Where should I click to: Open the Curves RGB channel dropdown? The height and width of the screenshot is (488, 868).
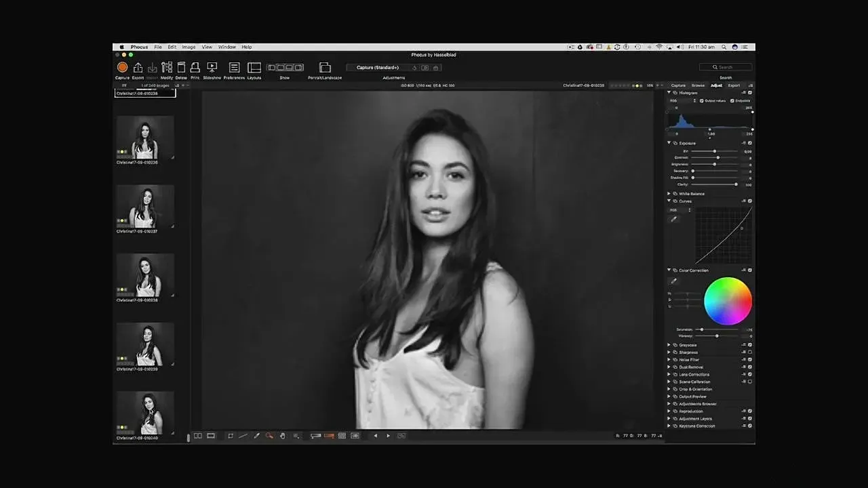tap(680, 210)
